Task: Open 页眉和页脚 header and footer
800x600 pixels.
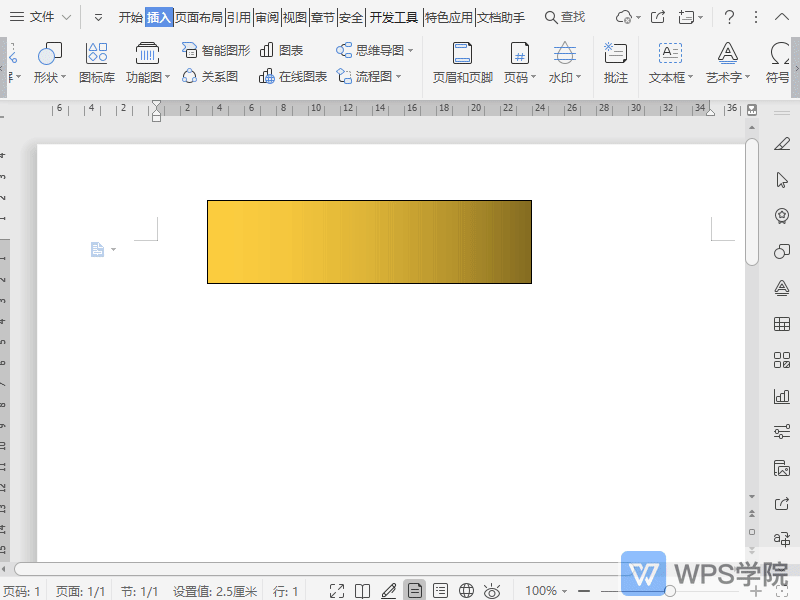Action: [x=462, y=62]
